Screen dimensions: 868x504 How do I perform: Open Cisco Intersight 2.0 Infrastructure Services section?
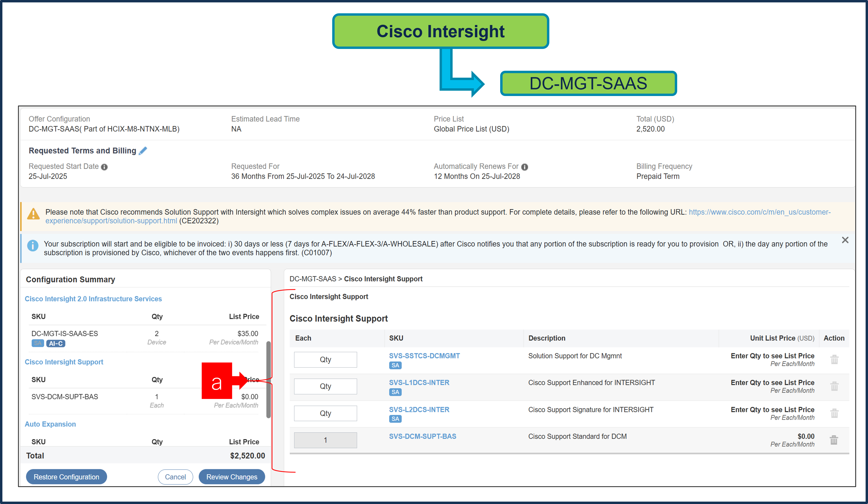tap(93, 298)
